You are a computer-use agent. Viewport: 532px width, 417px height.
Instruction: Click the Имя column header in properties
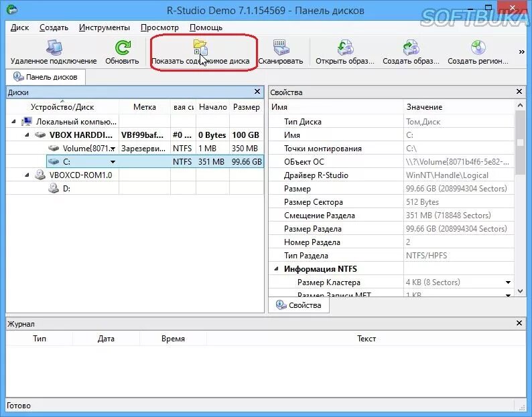(336, 107)
